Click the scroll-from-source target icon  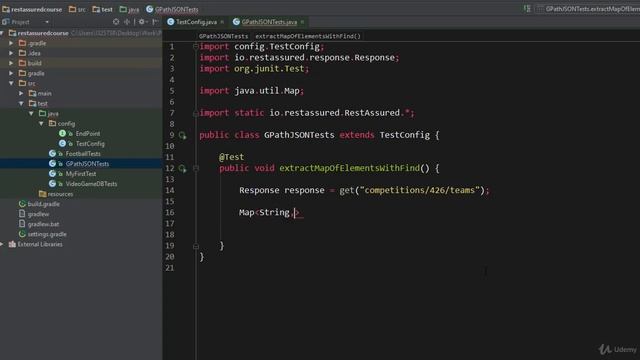[116, 22]
